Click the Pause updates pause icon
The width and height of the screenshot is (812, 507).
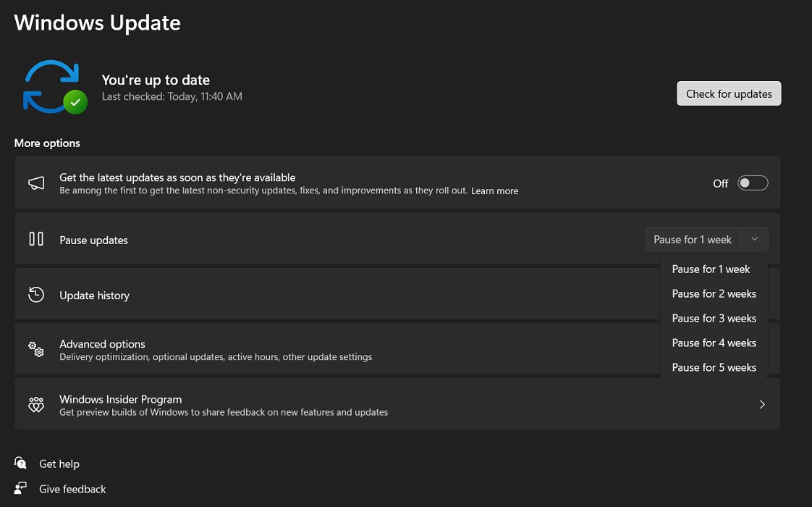36,239
